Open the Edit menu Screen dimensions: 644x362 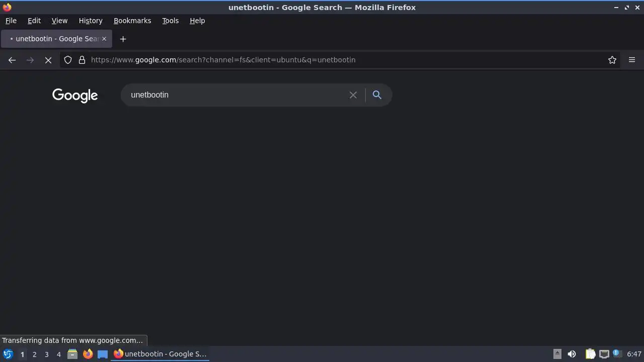click(x=34, y=21)
